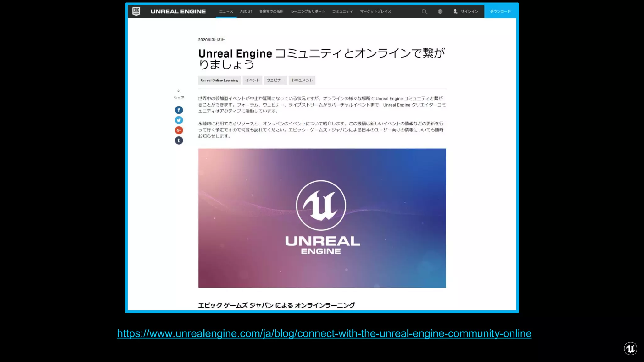Click the blue ダウンロード button
Screen dimensions: 644x362
[500, 11]
